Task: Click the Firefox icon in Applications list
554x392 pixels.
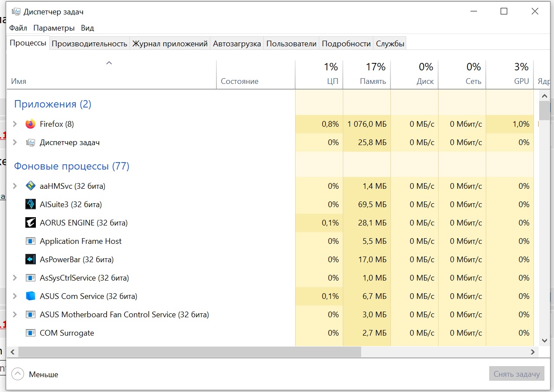Action: coord(30,124)
